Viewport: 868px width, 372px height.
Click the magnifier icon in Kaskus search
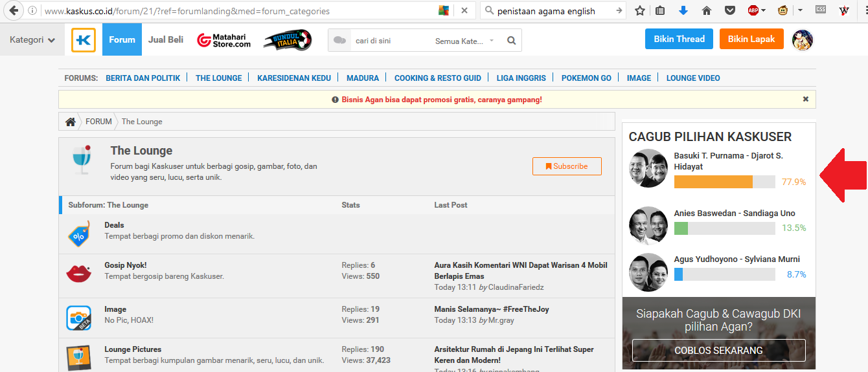512,41
